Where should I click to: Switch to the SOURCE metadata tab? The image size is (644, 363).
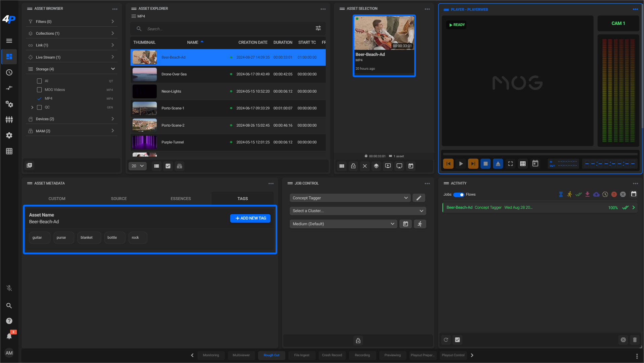[119, 199]
